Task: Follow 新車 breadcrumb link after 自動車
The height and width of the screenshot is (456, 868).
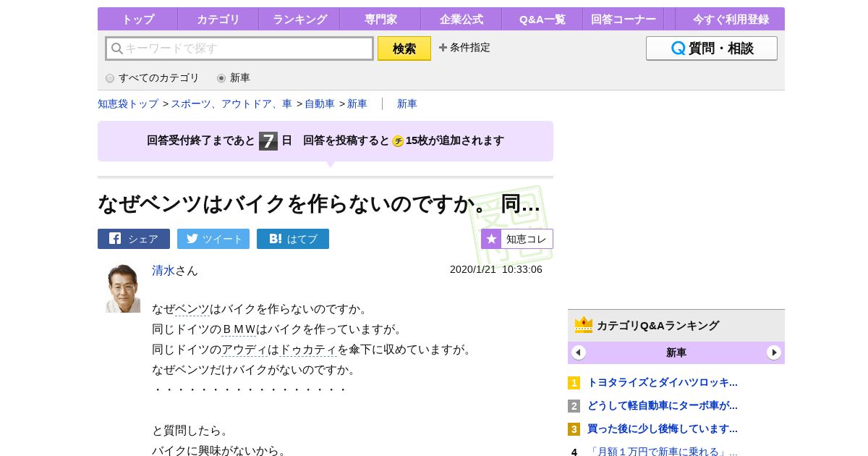Action: point(357,104)
